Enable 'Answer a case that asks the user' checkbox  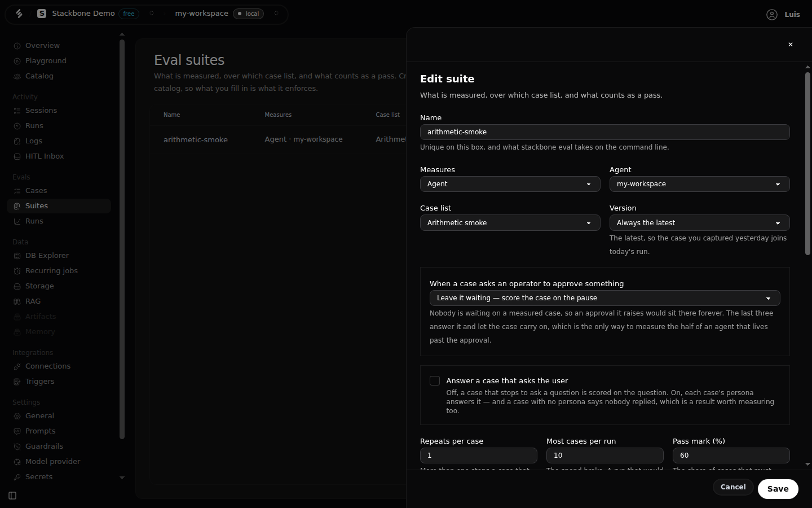point(435,381)
